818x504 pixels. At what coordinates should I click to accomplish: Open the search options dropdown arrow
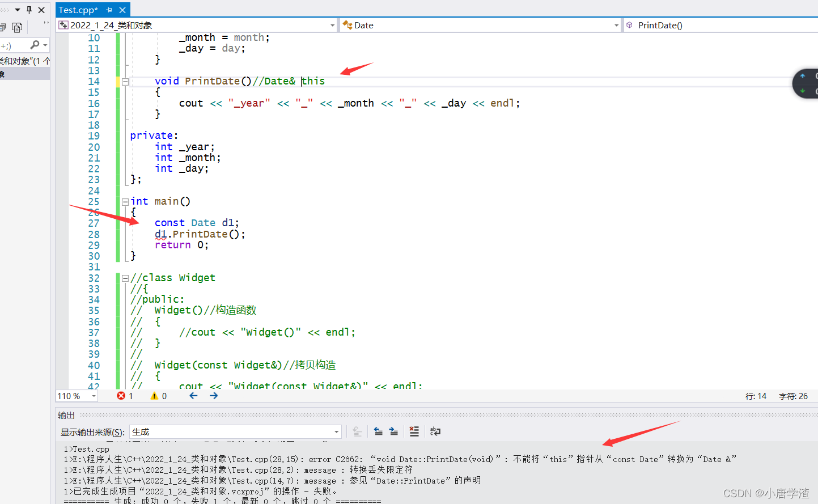pos(45,45)
